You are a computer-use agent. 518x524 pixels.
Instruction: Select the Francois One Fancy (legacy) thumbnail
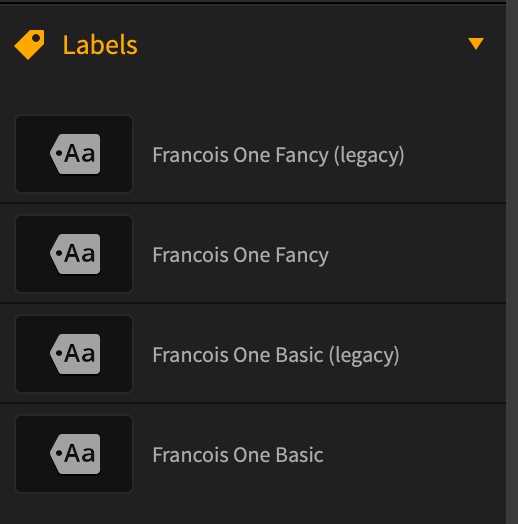pos(74,154)
